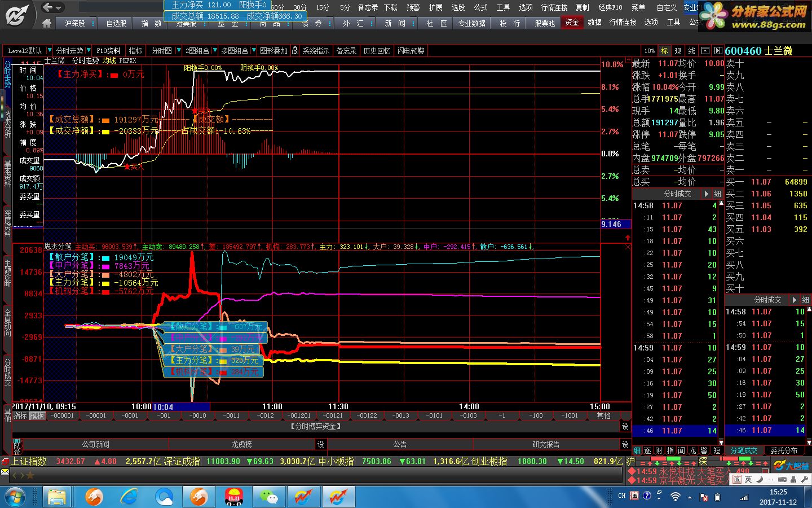The width and height of the screenshot is (812, 508).
Task: Switch to the 委托分布 tab
Action: tap(784, 450)
